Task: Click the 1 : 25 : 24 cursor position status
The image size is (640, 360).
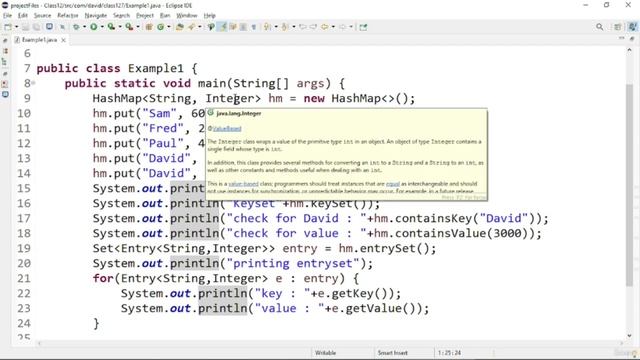Action: (449, 353)
